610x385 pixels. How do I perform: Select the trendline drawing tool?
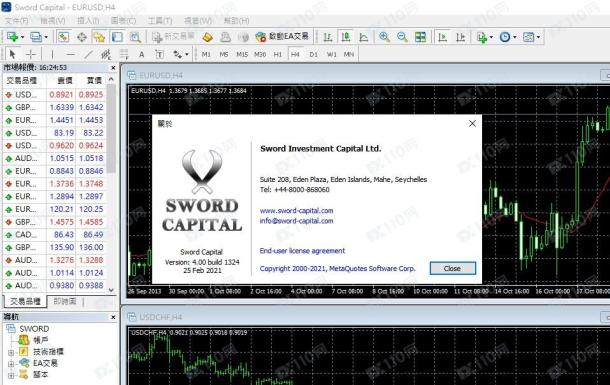(x=88, y=54)
